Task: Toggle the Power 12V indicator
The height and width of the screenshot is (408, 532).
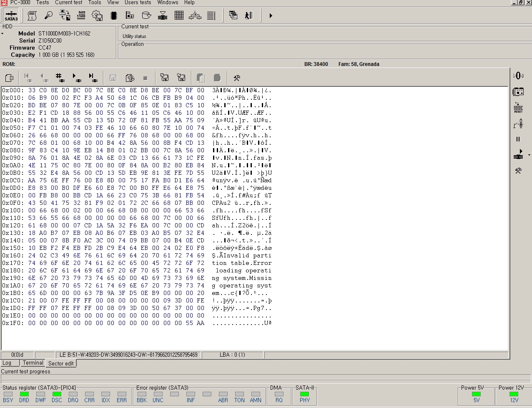Action: tap(514, 394)
